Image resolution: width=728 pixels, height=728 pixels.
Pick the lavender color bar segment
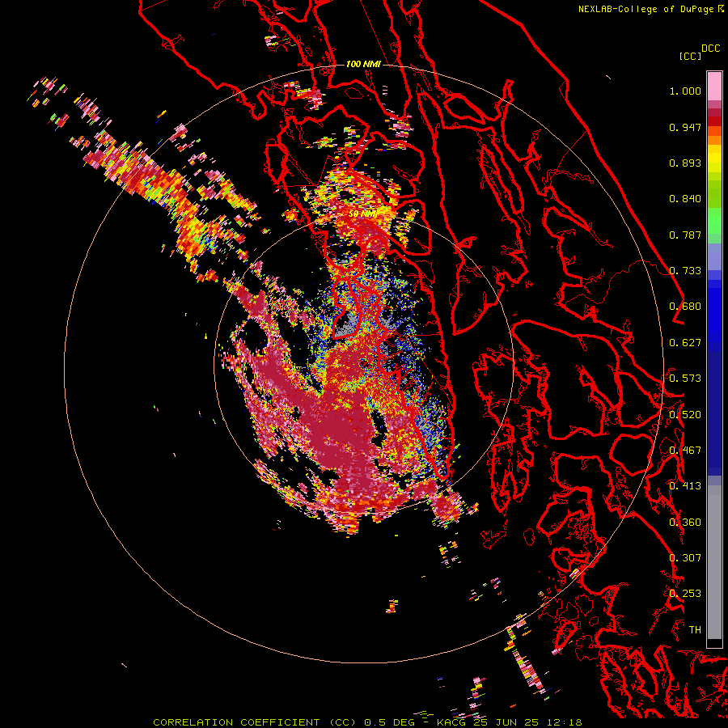(x=714, y=256)
